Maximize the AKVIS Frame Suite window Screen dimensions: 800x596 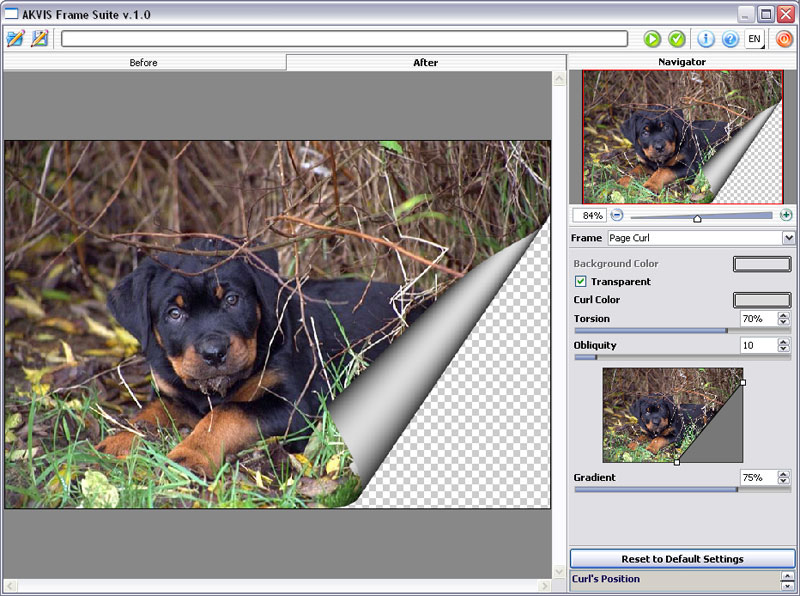[x=766, y=14]
